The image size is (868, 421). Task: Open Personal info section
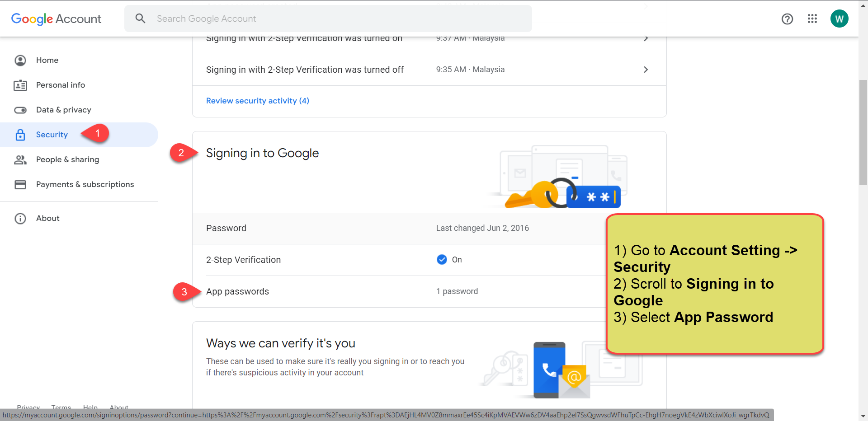click(79, 85)
